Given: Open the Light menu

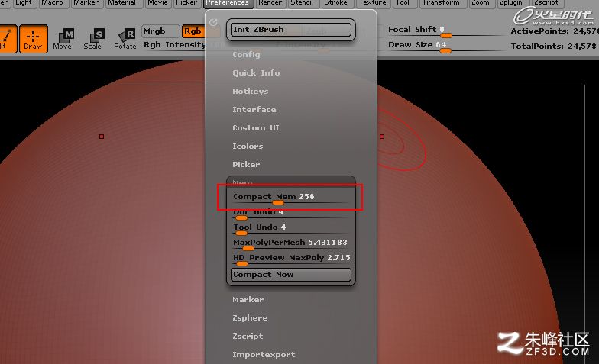Looking at the screenshot, I should coord(23,3).
